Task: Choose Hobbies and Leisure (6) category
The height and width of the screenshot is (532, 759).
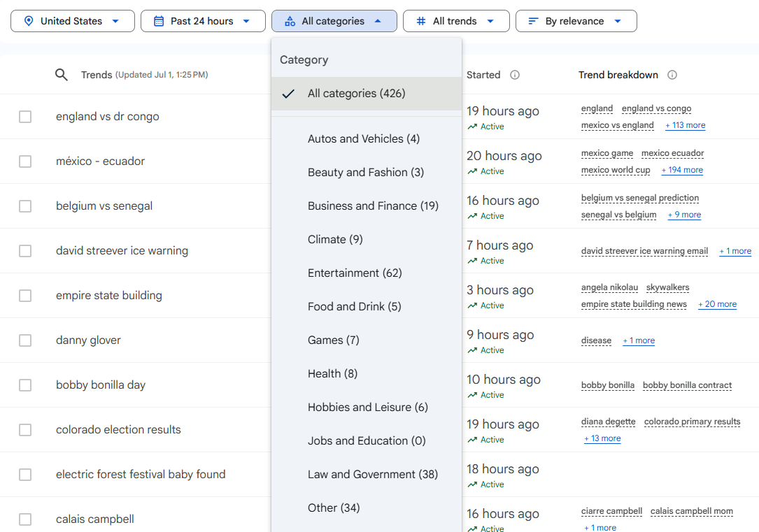Action: pos(367,408)
